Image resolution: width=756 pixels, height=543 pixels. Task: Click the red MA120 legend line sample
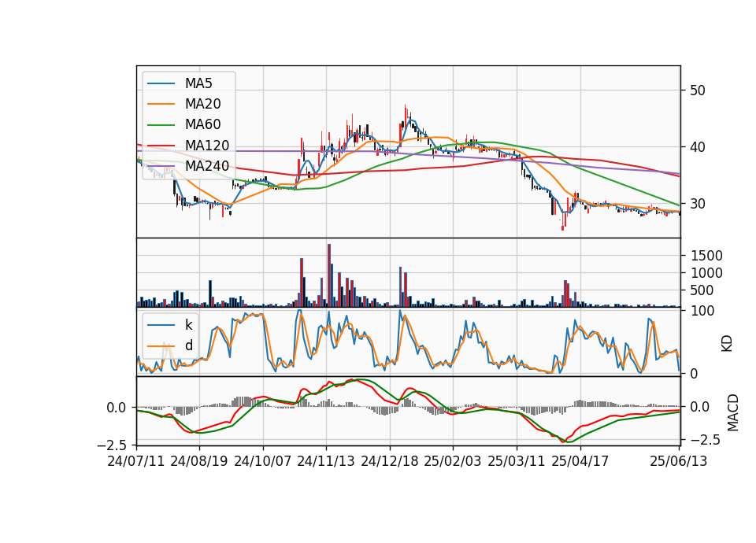pos(161,145)
